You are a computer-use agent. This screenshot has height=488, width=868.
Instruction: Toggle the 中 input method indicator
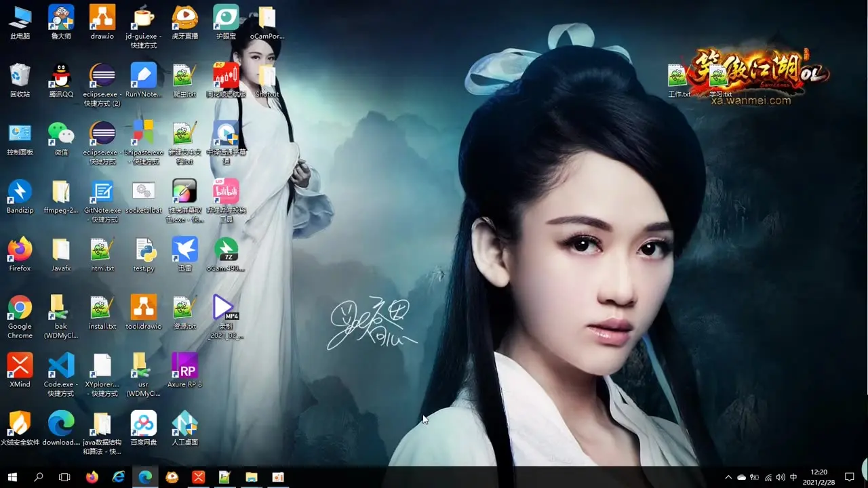[793, 477]
